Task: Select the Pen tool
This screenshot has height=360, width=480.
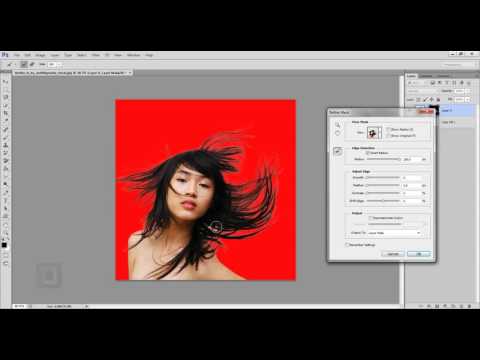Action: pyautogui.click(x=5, y=193)
